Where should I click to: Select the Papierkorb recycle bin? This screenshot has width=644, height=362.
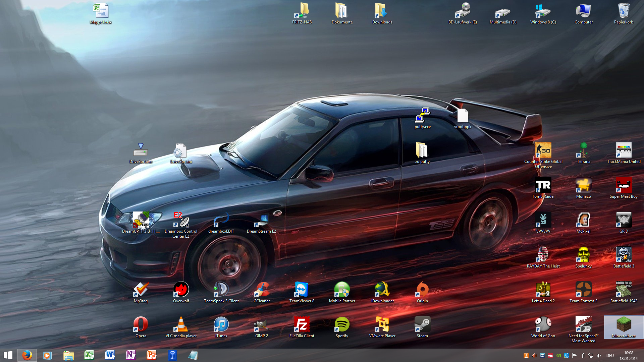pos(624,11)
